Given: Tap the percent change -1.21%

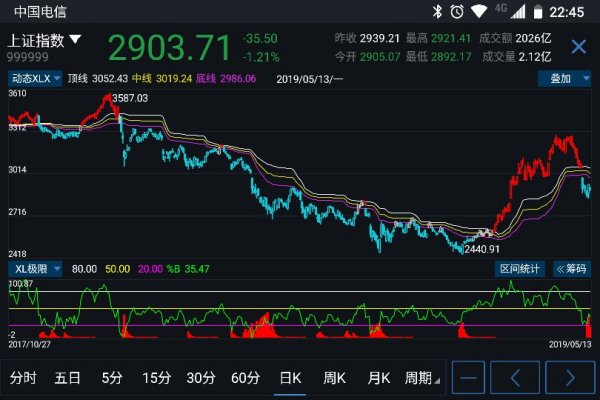Looking at the screenshot, I should [261, 57].
